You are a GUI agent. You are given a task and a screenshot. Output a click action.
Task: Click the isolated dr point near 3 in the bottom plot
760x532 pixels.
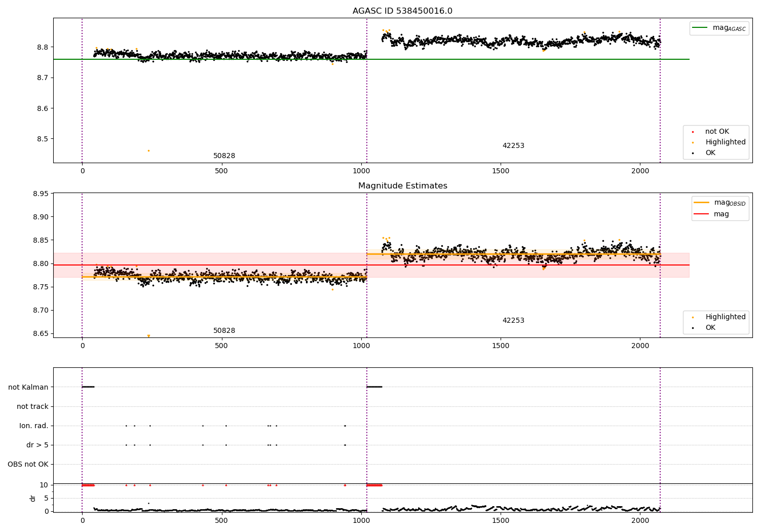coord(148,503)
